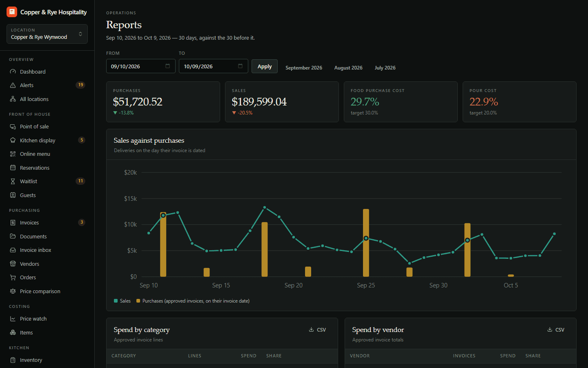Click the To date input field
The image size is (588, 368).
click(214, 66)
